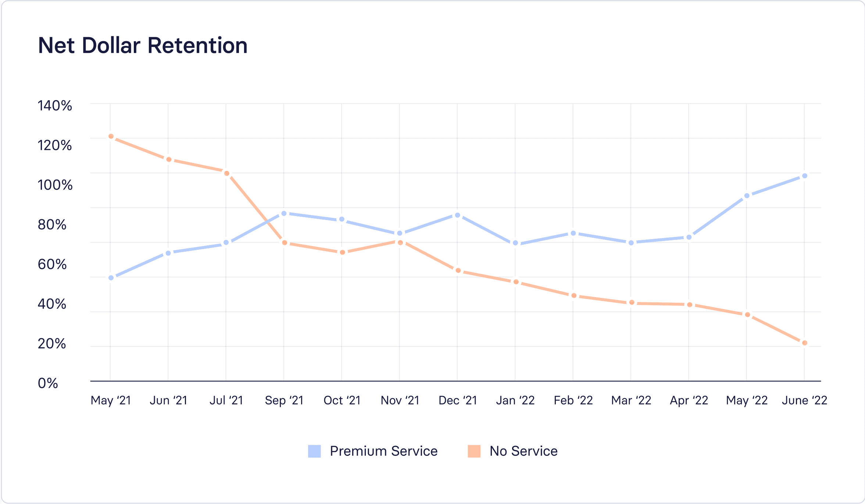Select Premium Service point at Sep '21

284,213
